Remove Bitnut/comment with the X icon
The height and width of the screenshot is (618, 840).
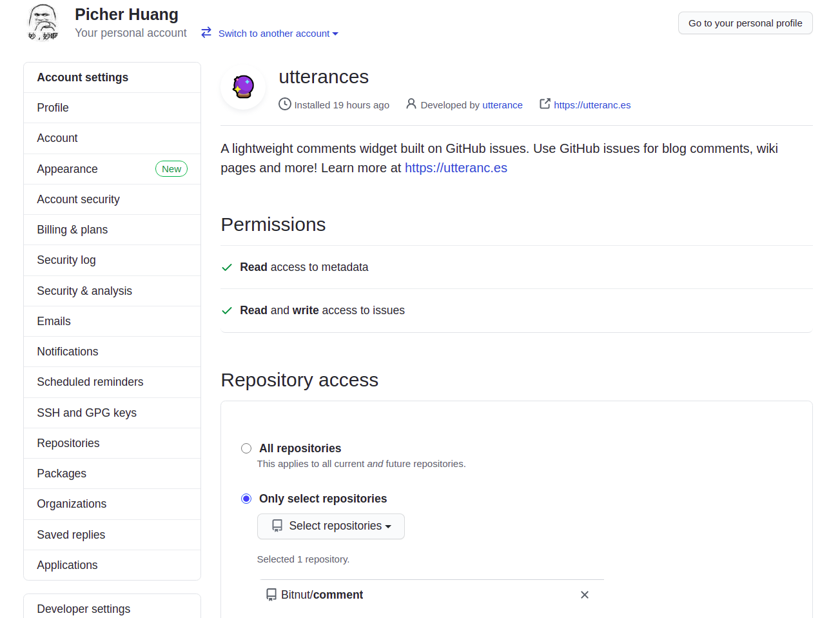tap(585, 595)
